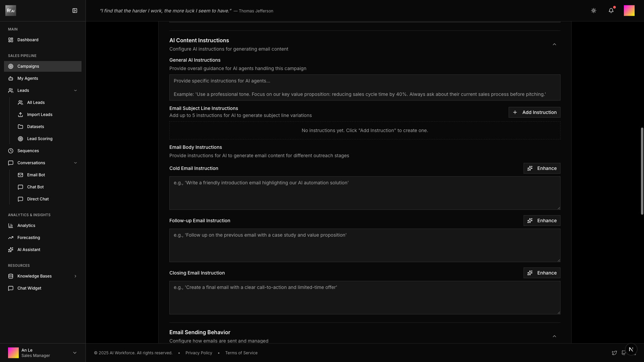Add a subject line instruction
644x362 pixels.
[534, 112]
